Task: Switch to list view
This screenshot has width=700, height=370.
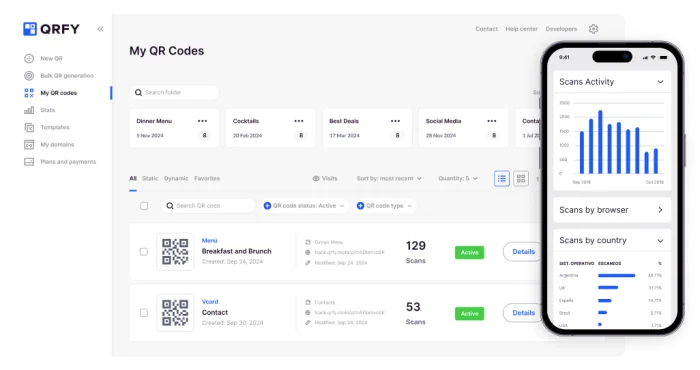Action: tap(502, 179)
